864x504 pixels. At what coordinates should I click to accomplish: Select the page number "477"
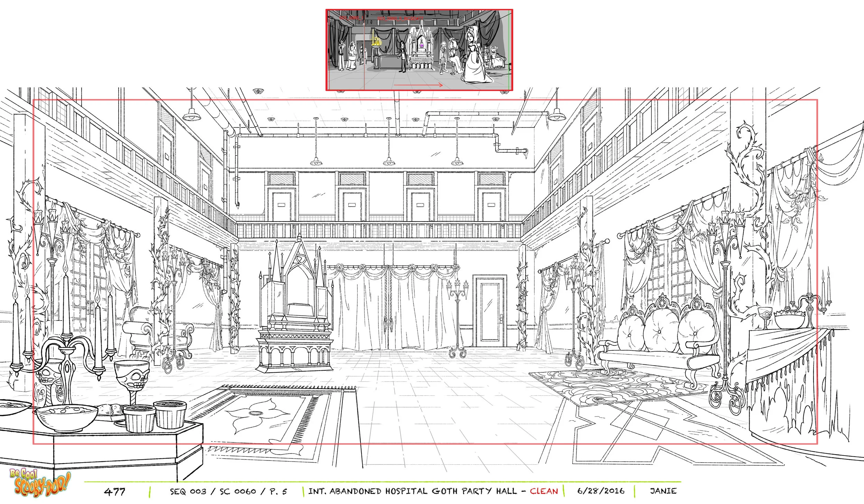pos(115,492)
